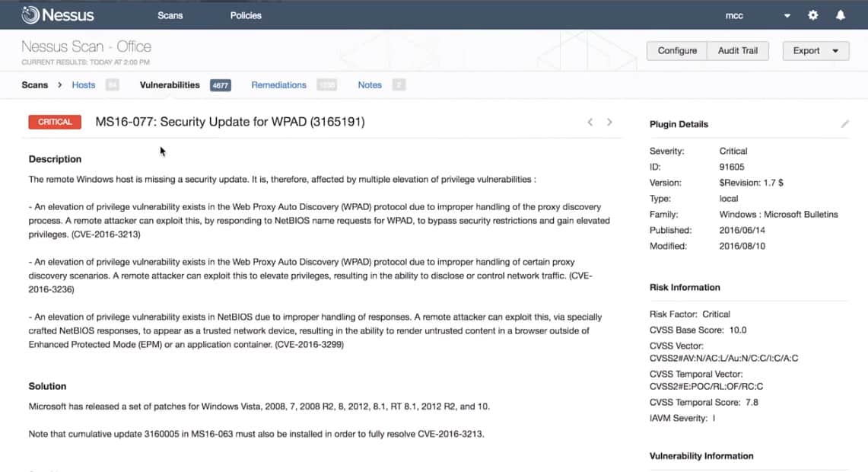
Task: Click the Scans breadcrumb link
Action: point(34,85)
